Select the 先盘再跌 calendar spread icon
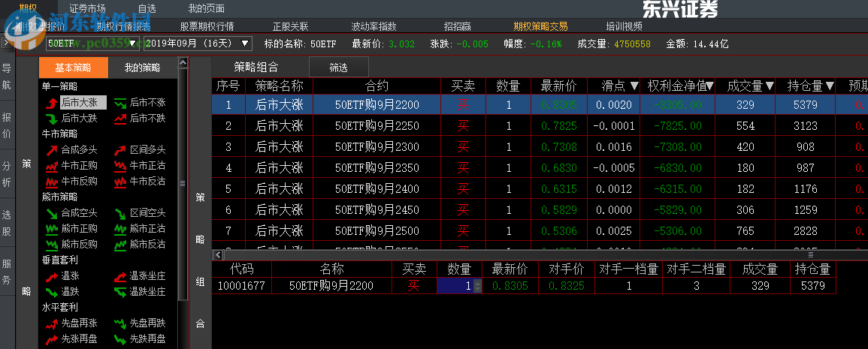This screenshot has height=349, width=868. (x=120, y=323)
